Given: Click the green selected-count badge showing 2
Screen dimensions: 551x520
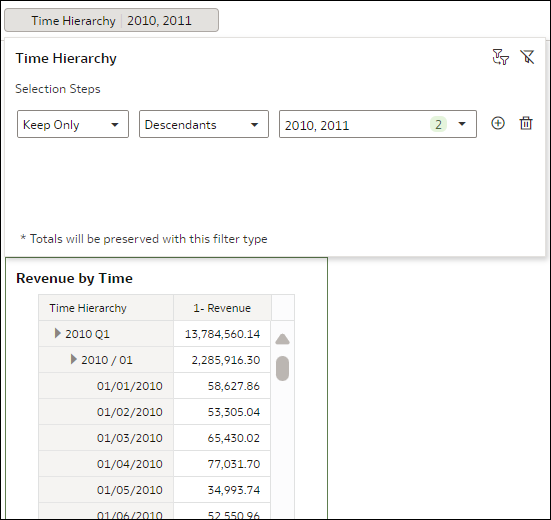Looking at the screenshot, I should point(438,124).
